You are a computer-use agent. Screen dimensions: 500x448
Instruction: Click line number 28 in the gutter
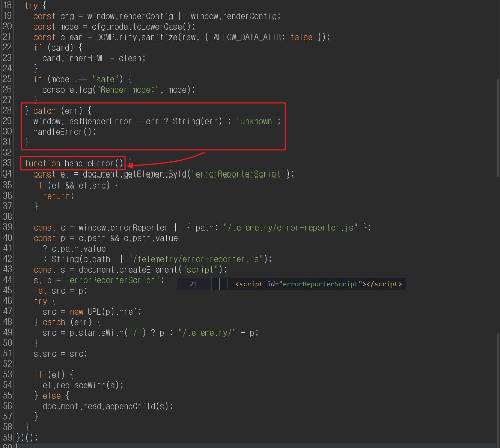(x=7, y=110)
